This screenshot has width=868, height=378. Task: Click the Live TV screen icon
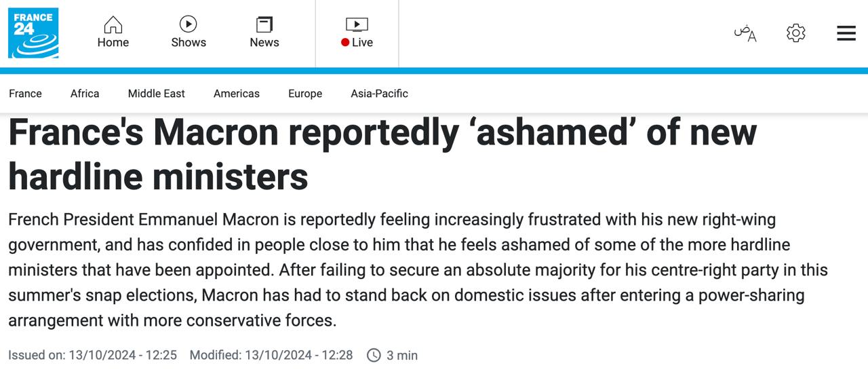357,25
